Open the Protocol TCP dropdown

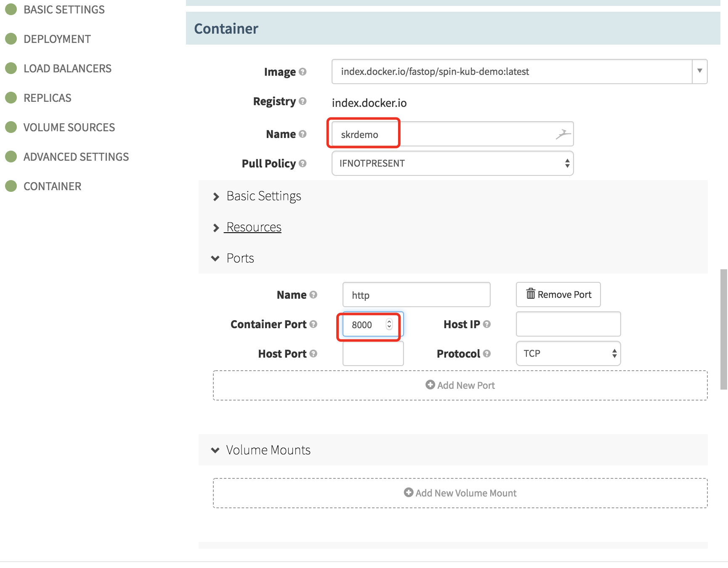(x=568, y=353)
